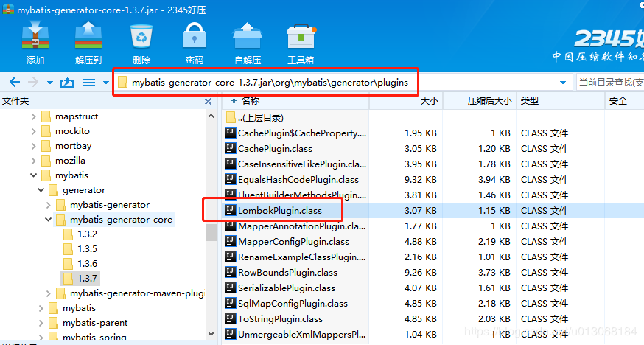Select RowBoundsPlugin.class file

point(281,273)
